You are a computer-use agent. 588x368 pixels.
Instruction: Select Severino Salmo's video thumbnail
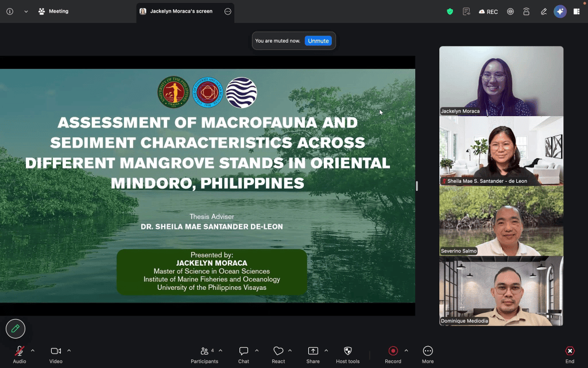[x=501, y=221]
